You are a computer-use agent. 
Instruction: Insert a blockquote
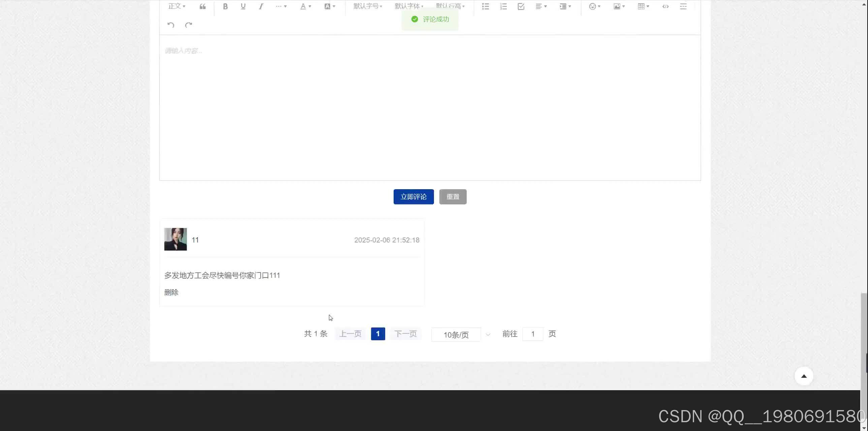coord(203,6)
